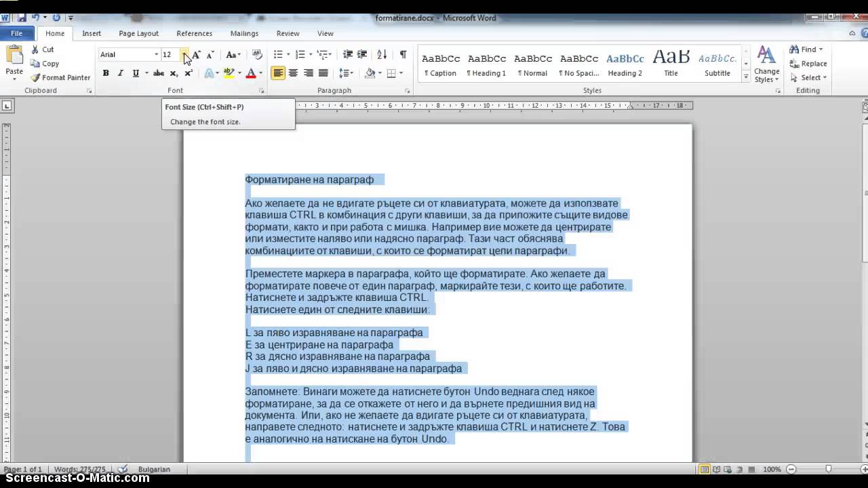Toggle Align Text Left button
This screenshot has width=868, height=488.
coord(278,73)
